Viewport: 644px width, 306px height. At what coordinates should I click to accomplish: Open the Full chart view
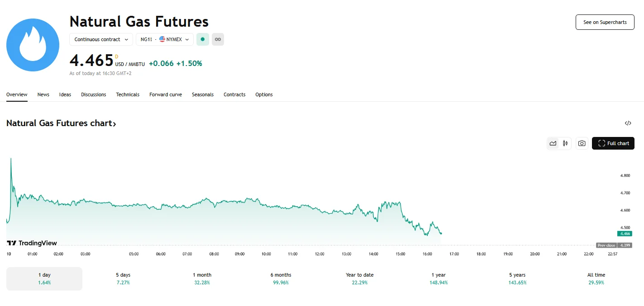(613, 143)
